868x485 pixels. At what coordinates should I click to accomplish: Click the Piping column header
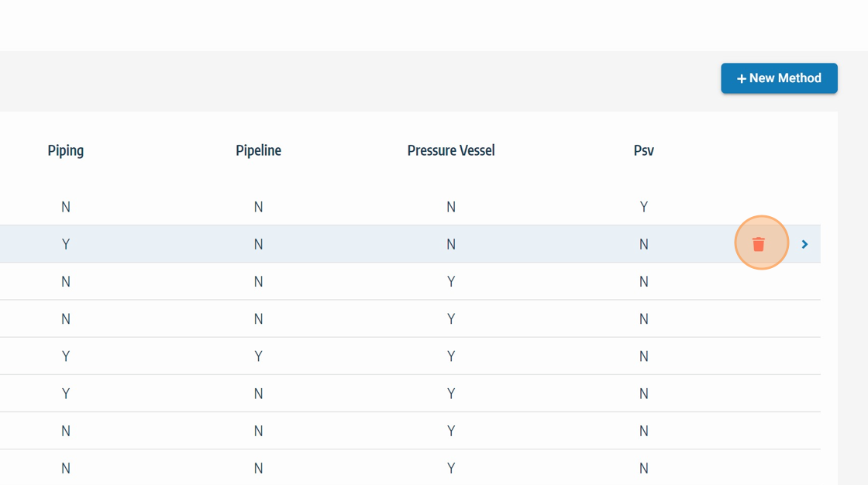pyautogui.click(x=66, y=150)
